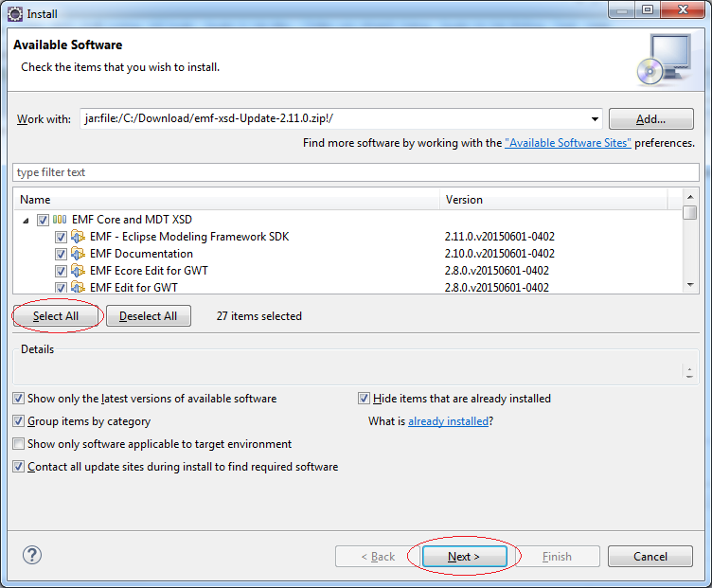Screen dimensions: 712x588
Task: Click the feature icon beside EMF Documentation
Action: (78, 254)
